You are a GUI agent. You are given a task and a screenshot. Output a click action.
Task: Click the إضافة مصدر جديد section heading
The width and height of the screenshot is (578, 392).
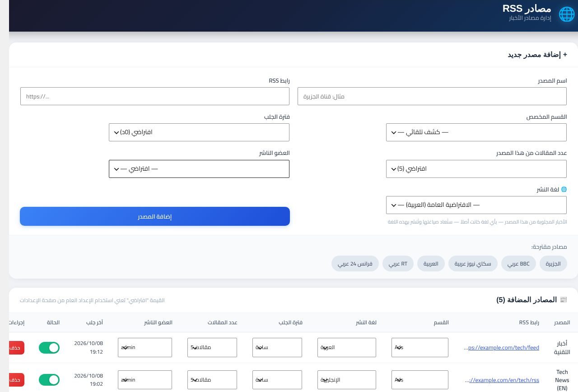tap(537, 55)
